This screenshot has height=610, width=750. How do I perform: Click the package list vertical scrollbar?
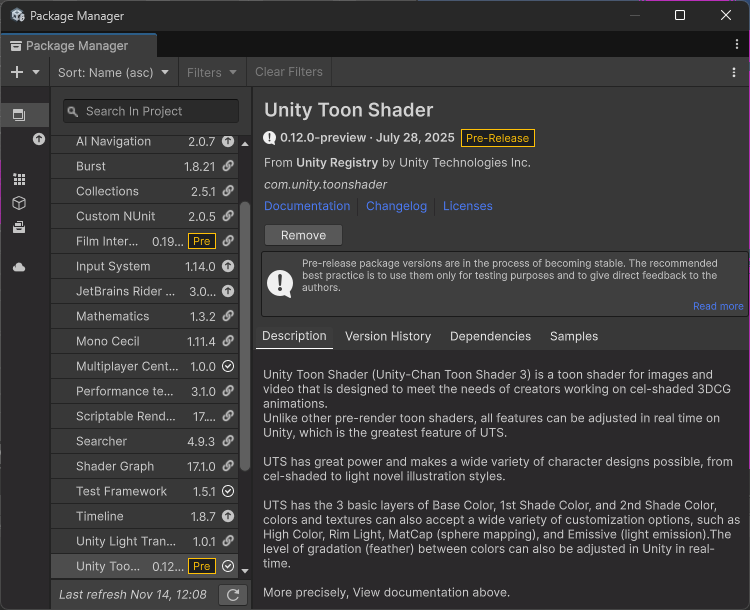pyautogui.click(x=245, y=335)
